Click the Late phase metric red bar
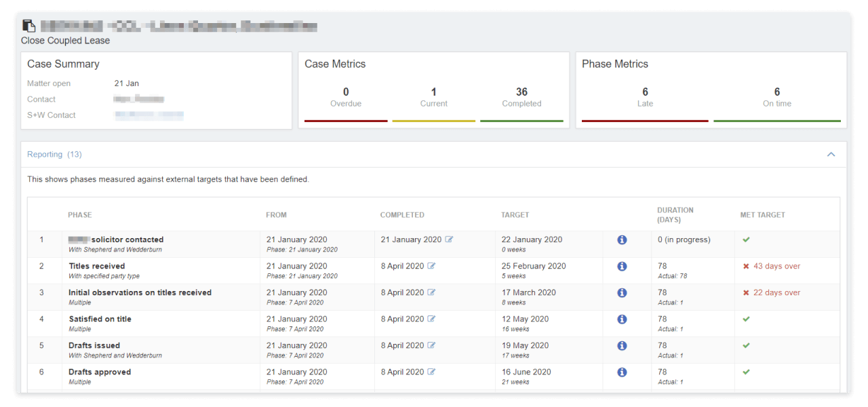 tap(645, 121)
